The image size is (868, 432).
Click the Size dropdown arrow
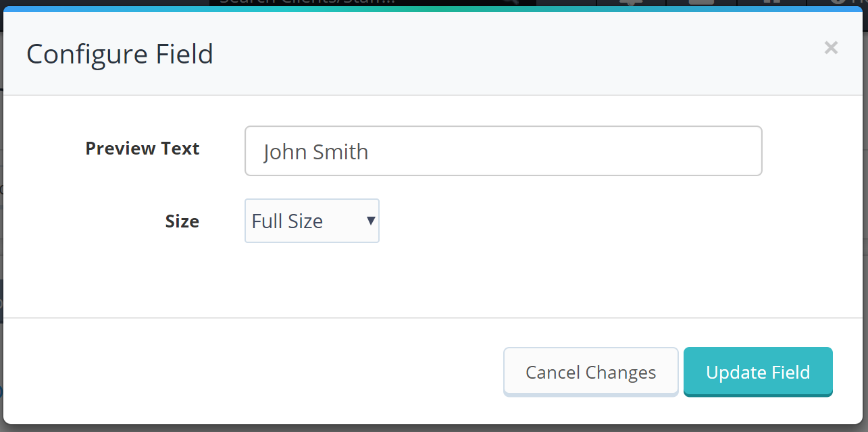(370, 220)
